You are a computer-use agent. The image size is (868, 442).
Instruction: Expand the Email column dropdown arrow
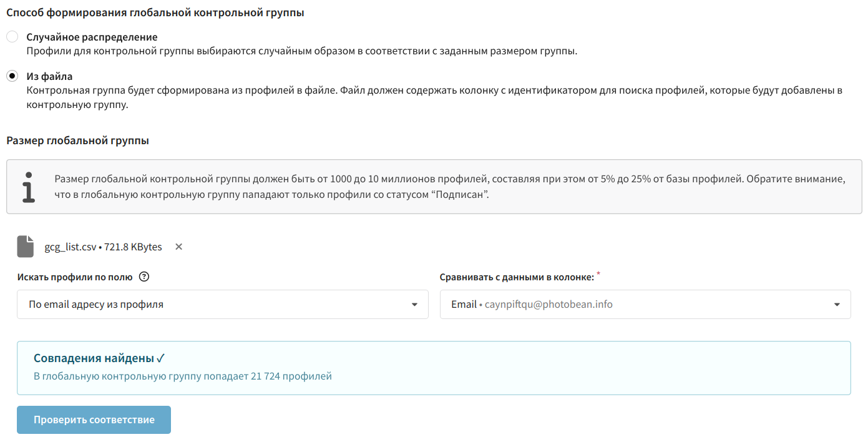837,305
